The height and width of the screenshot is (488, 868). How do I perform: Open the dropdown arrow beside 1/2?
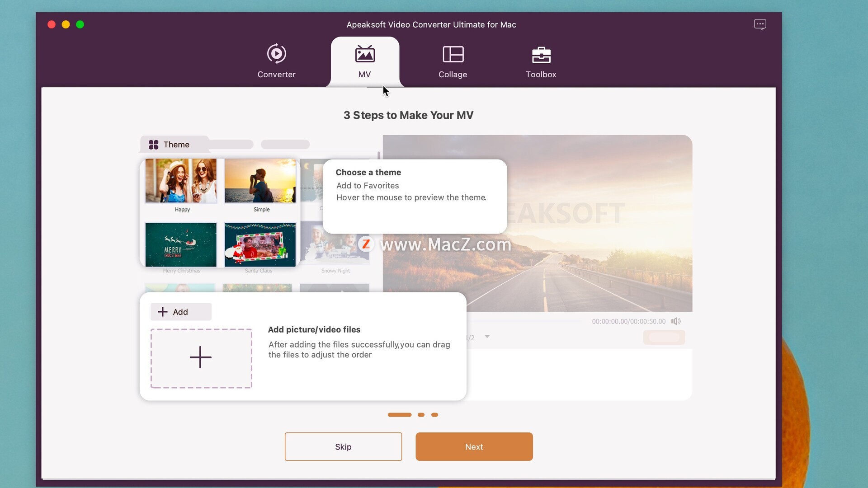[487, 337]
